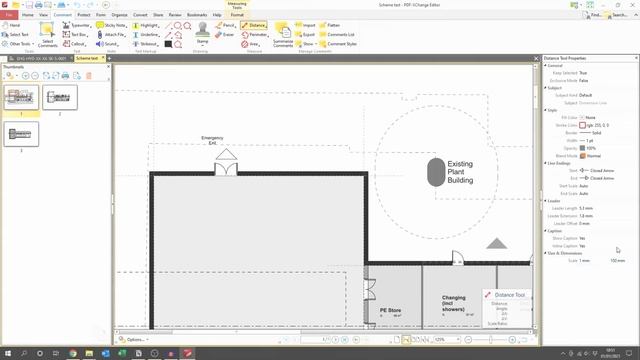Click the Distance measuring tool

(x=254, y=25)
